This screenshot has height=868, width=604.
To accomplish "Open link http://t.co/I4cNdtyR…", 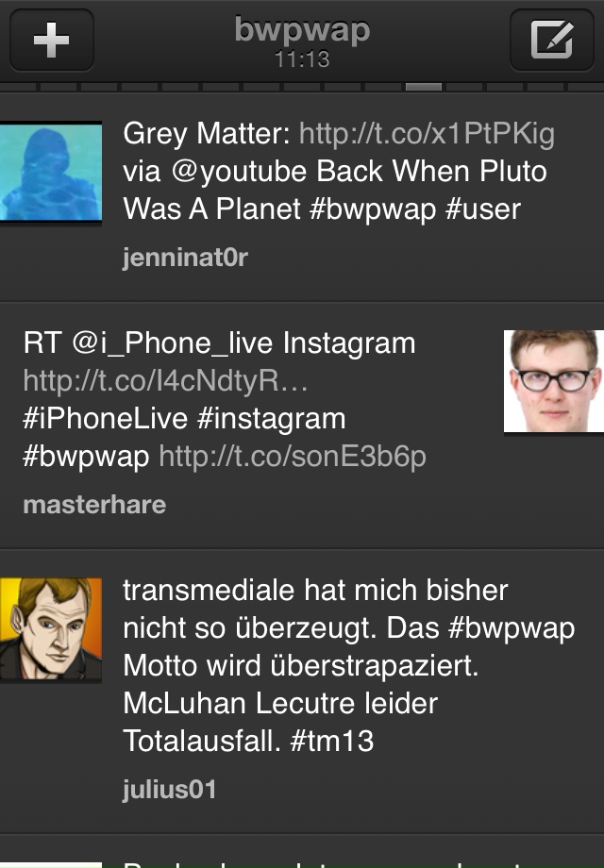I will pos(165,381).
